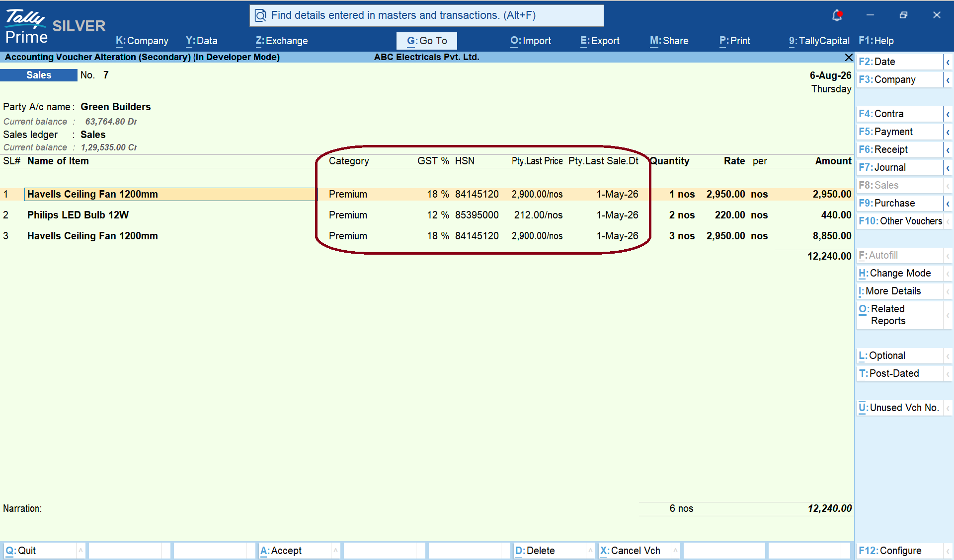Switch to F9: Purchase voucher
Image resolution: width=954 pixels, height=560 pixels.
pos(900,204)
